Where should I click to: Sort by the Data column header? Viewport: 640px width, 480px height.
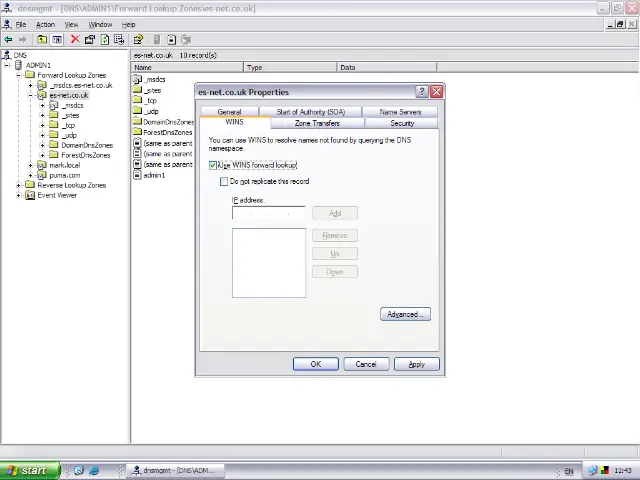(387, 67)
